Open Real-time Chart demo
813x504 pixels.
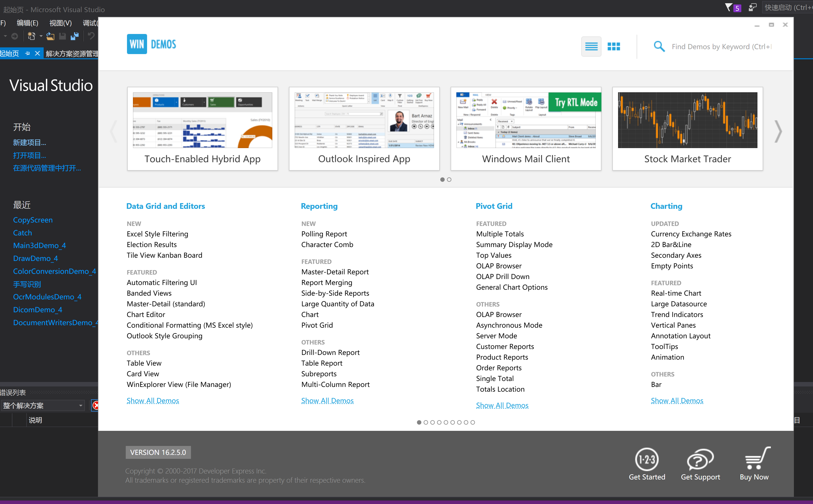pos(676,293)
